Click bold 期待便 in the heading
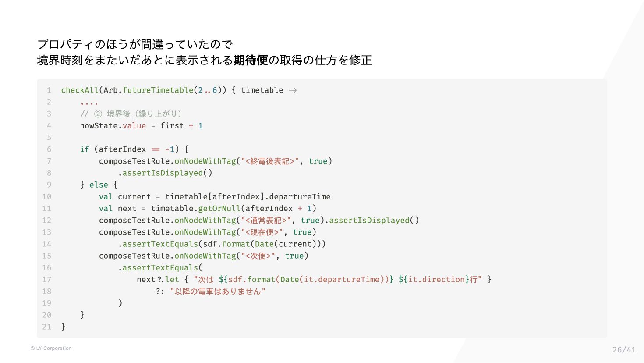The image size is (644, 363). point(251,60)
